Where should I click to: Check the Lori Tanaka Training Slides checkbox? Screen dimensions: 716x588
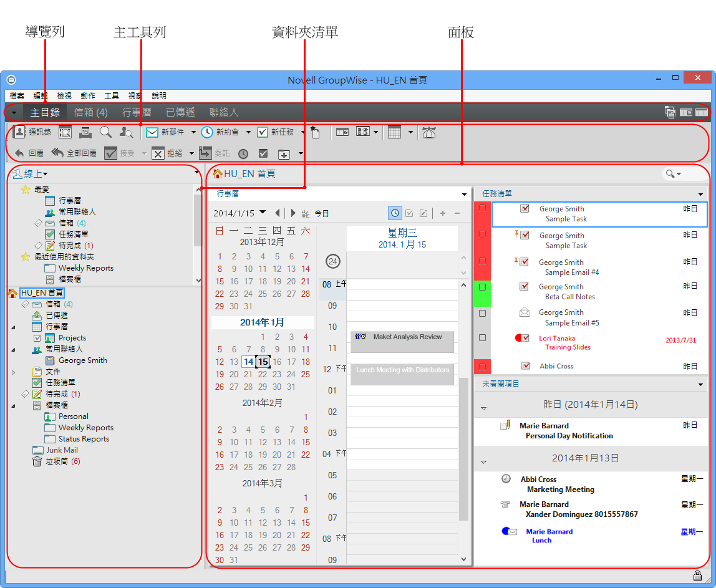[x=482, y=338]
